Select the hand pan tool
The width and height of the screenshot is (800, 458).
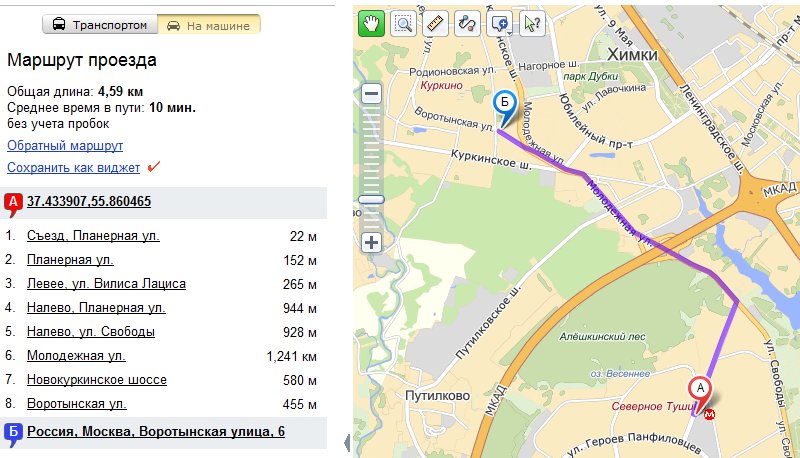[372, 23]
